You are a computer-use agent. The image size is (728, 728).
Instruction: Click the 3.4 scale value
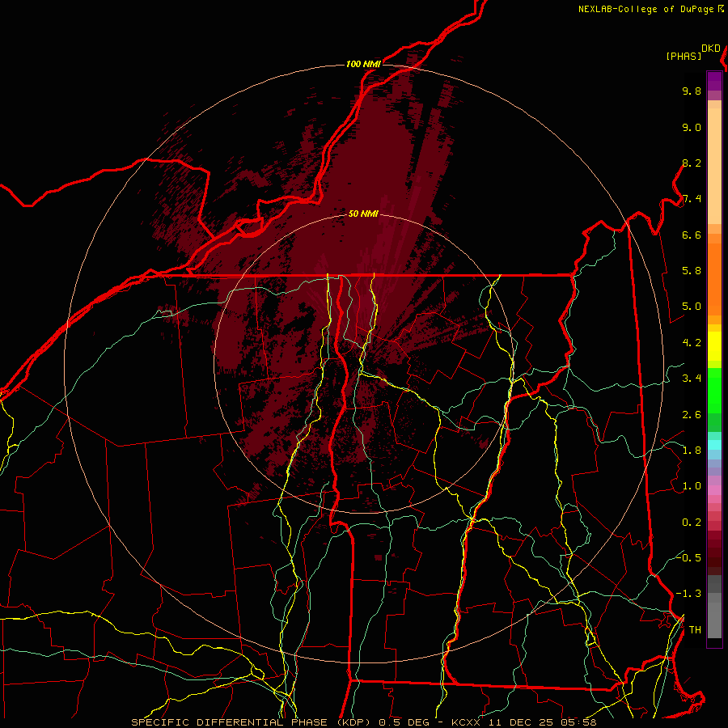[x=692, y=379]
